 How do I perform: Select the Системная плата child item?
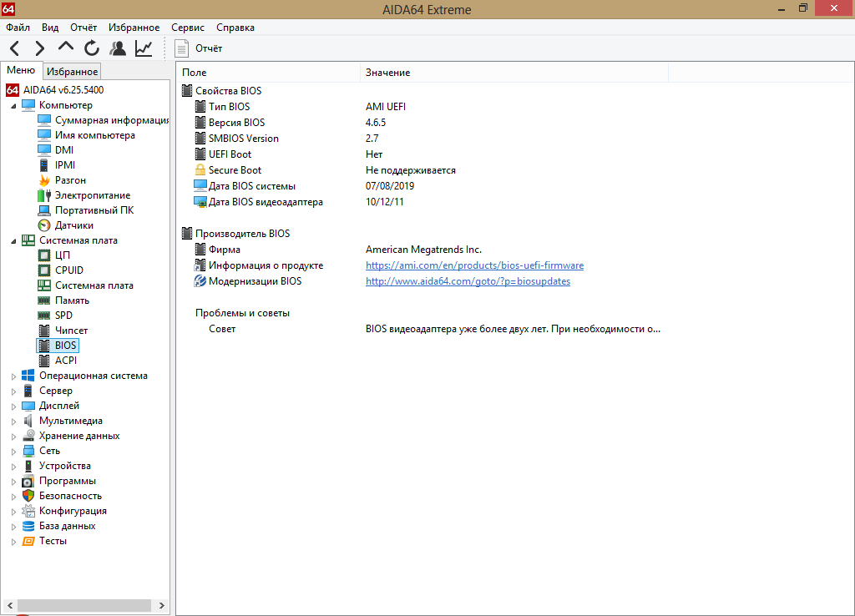coord(85,285)
